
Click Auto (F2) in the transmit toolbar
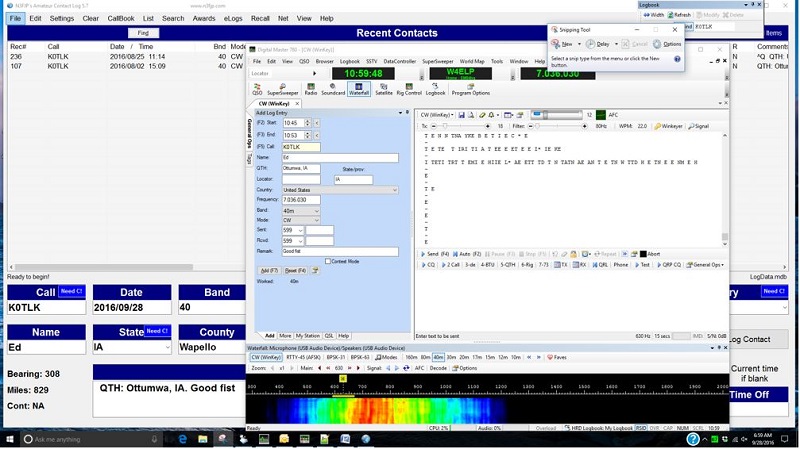coord(467,254)
